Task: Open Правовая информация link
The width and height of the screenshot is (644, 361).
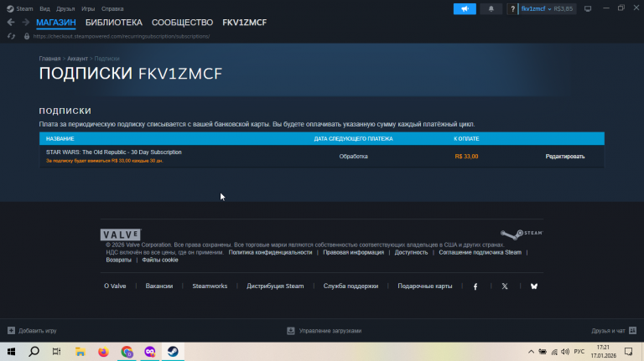Action: pyautogui.click(x=353, y=252)
